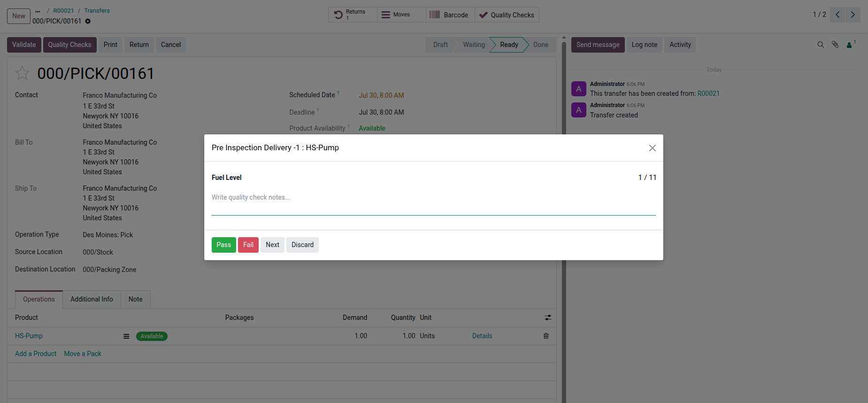Click the Deadline help question mark
Viewport: 868px width, 403px height.
(x=318, y=110)
